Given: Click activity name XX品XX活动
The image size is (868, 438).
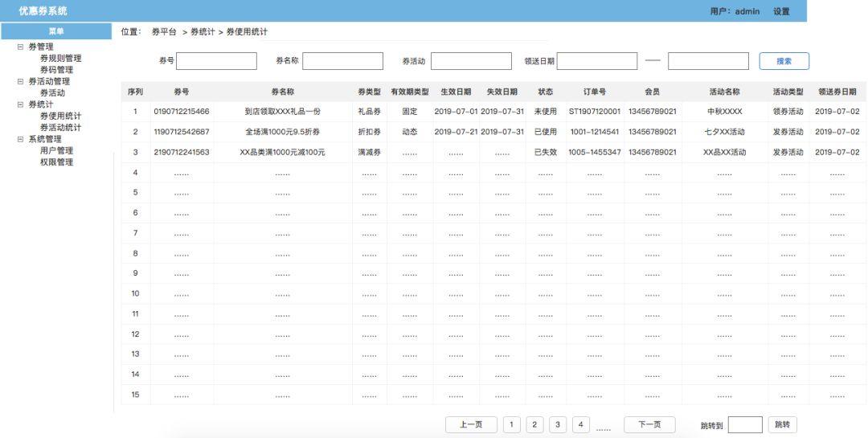Looking at the screenshot, I should click(725, 152).
